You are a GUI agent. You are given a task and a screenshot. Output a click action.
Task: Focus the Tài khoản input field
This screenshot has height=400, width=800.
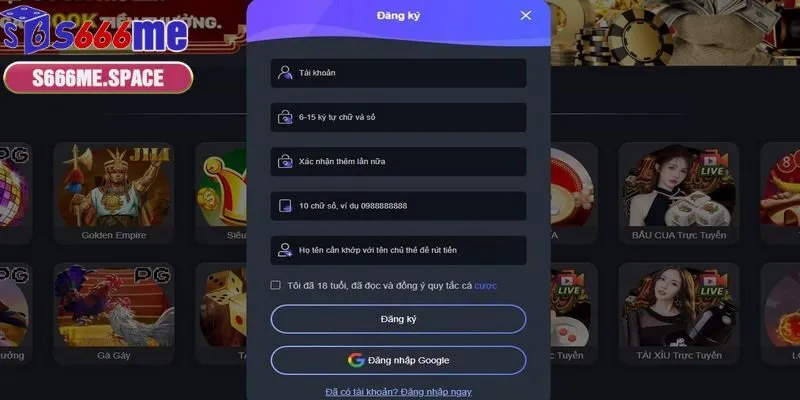[398, 73]
